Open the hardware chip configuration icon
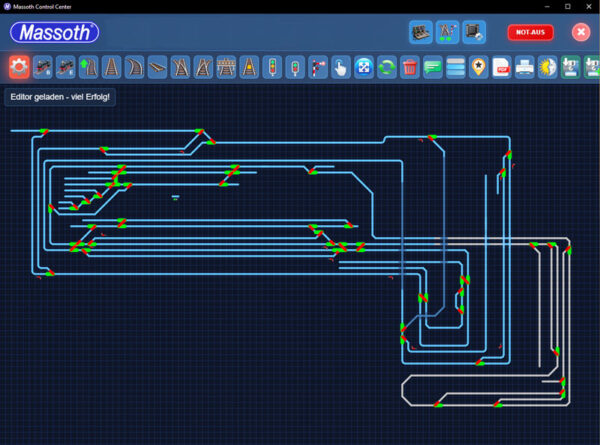This screenshot has width=600, height=445. pos(473,32)
